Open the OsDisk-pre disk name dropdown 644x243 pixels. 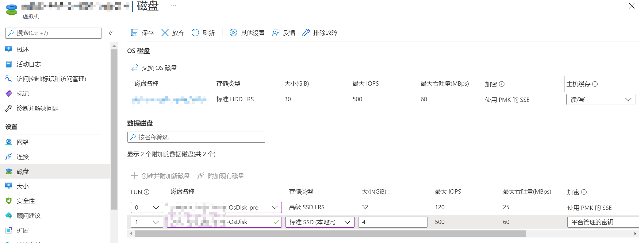pos(224,207)
